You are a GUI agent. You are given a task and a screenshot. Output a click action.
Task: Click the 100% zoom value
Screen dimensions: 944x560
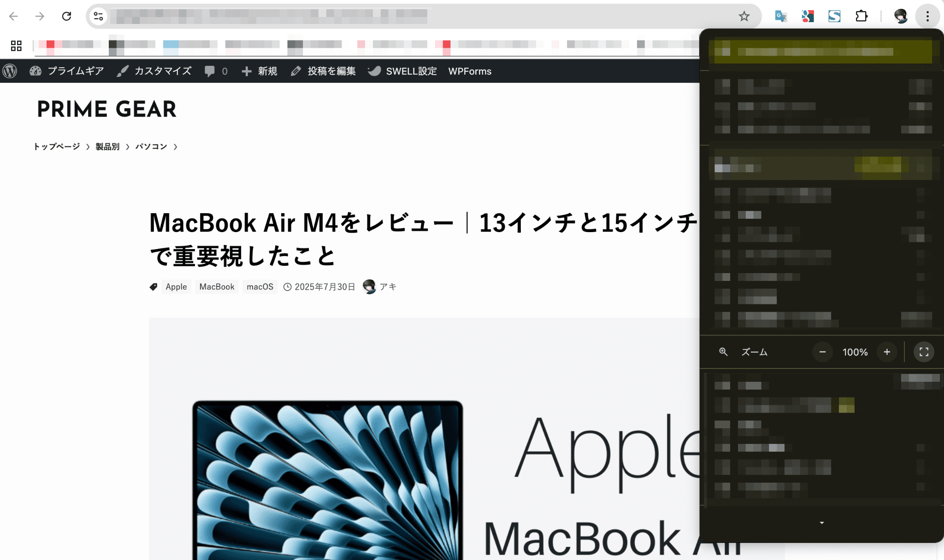pos(855,352)
